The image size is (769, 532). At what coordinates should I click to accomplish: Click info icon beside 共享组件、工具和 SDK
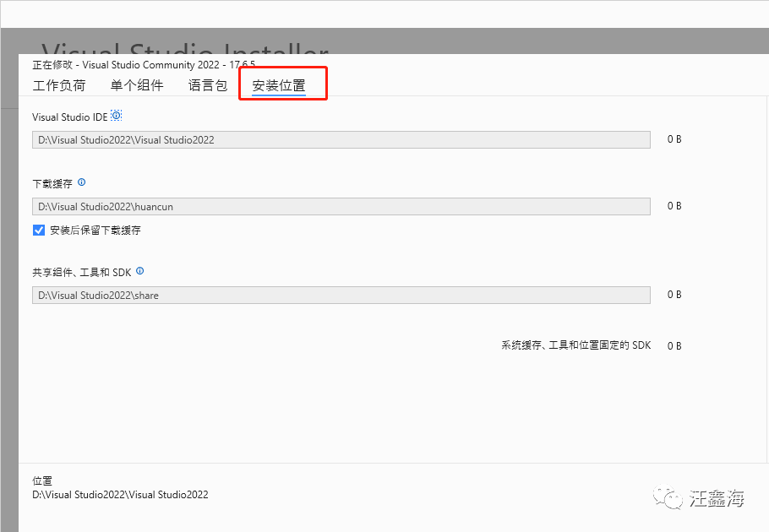click(x=139, y=271)
